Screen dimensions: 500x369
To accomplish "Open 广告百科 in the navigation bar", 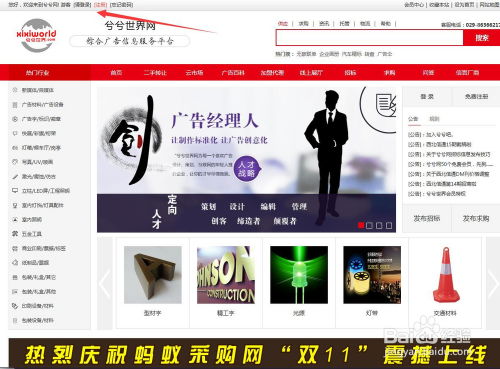I will (x=233, y=73).
